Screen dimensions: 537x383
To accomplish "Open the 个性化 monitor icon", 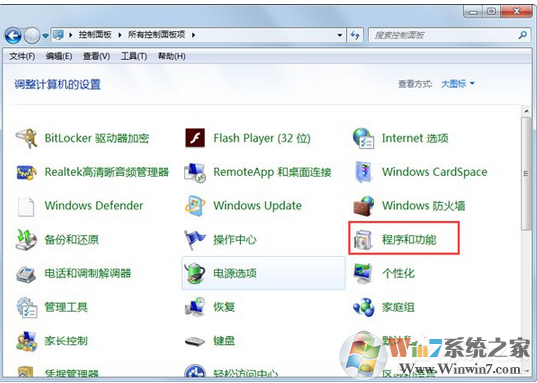I will coord(363,273).
